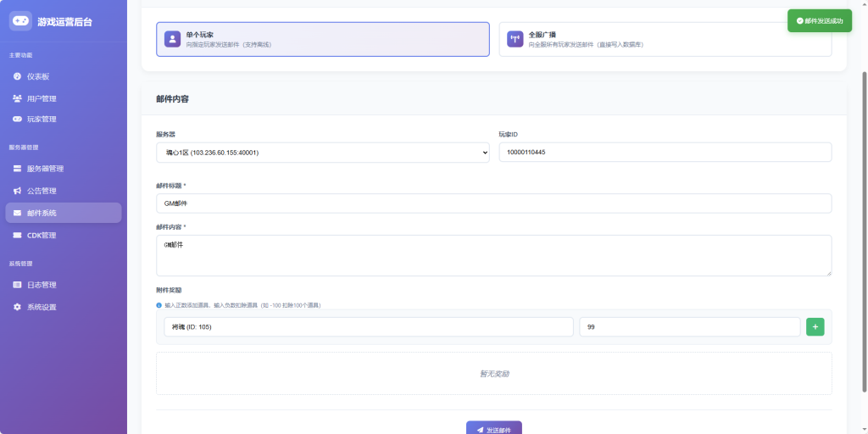The width and height of the screenshot is (868, 434).
Task: Click the 公告管理 megaphone icon
Action: click(x=17, y=191)
